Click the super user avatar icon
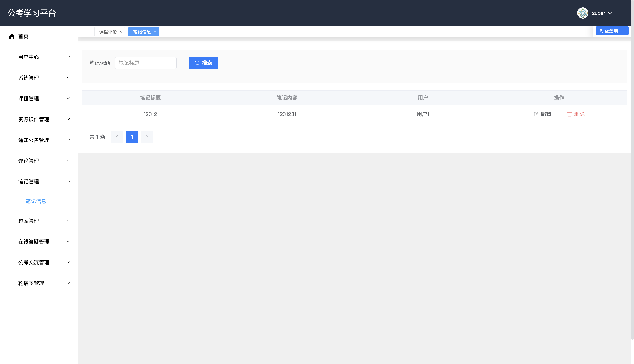 point(582,13)
